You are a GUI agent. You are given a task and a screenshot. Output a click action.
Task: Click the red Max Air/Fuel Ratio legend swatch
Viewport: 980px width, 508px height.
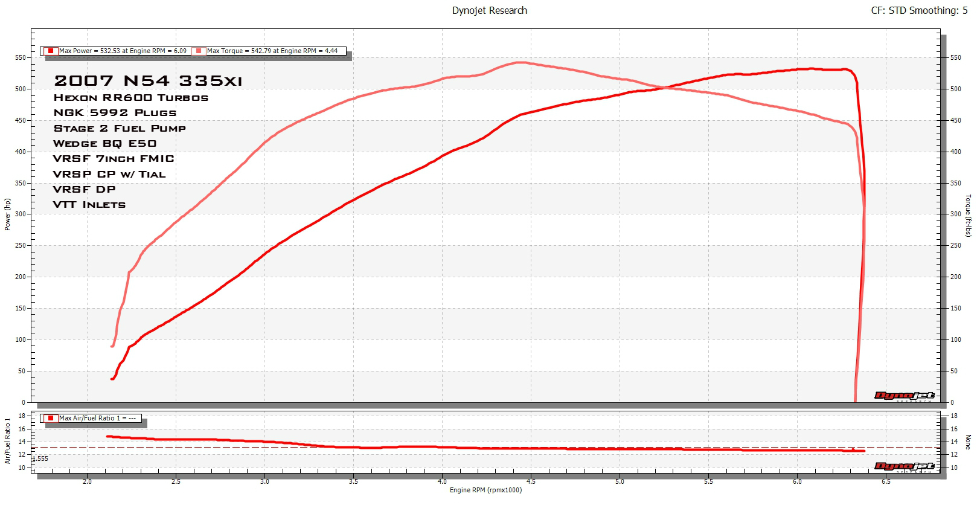[51, 418]
